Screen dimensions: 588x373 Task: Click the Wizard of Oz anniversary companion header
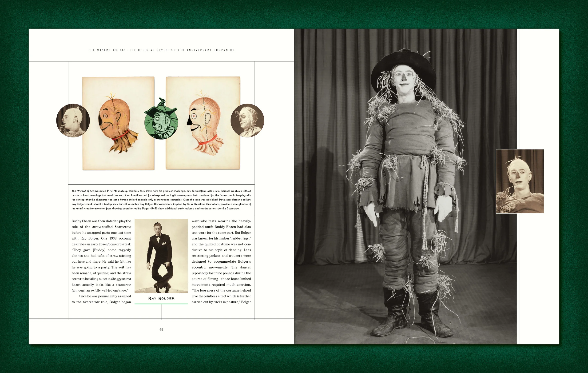pos(161,50)
